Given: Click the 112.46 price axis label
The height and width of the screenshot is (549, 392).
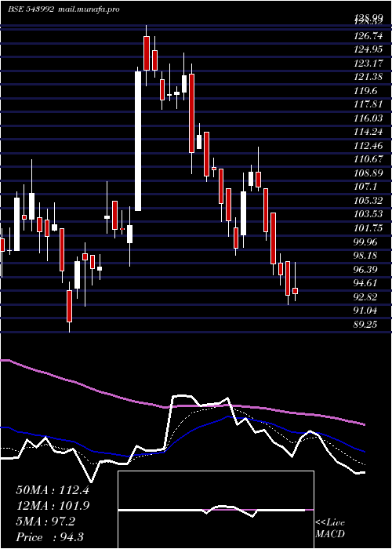Looking at the screenshot, I should pyautogui.click(x=368, y=146).
